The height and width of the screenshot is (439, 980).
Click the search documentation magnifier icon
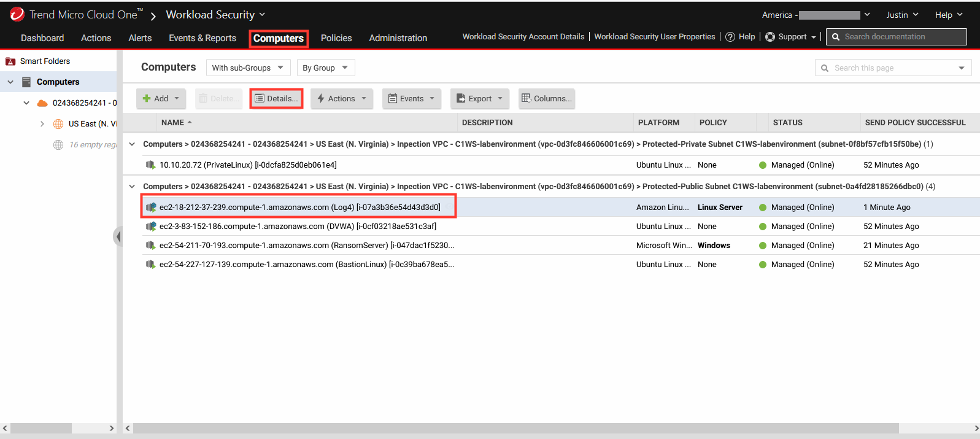pos(836,37)
